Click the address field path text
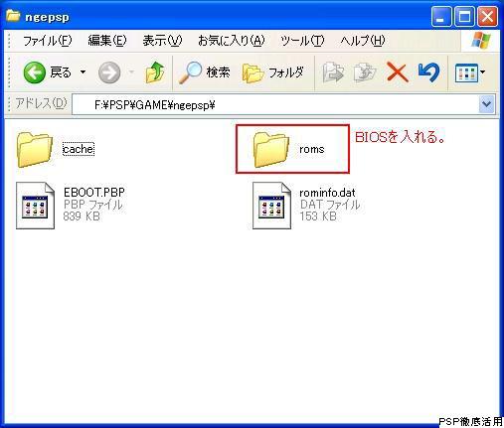This screenshot has height=428, width=504. click(x=155, y=105)
